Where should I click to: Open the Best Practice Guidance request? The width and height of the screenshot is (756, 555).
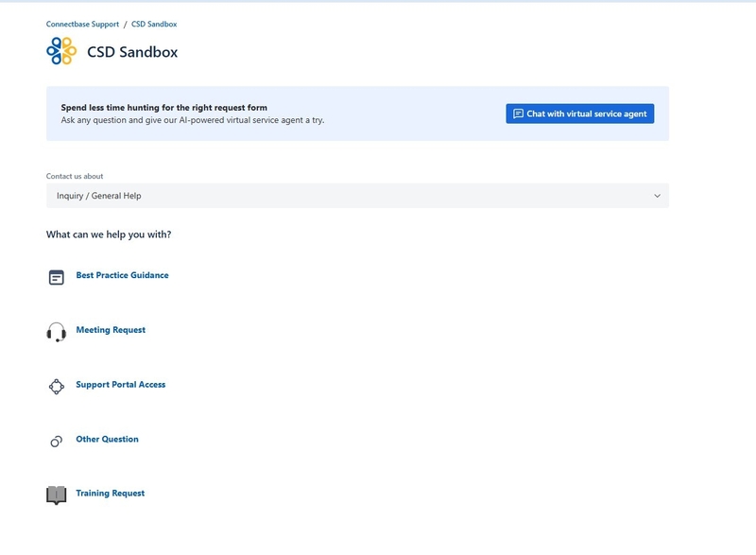123,275
